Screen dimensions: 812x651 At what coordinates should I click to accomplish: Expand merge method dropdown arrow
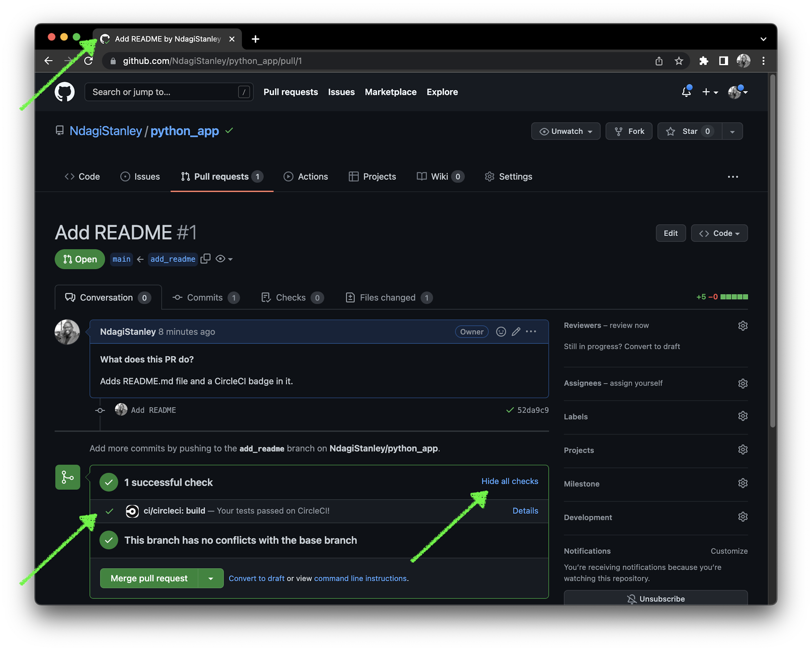click(x=211, y=578)
